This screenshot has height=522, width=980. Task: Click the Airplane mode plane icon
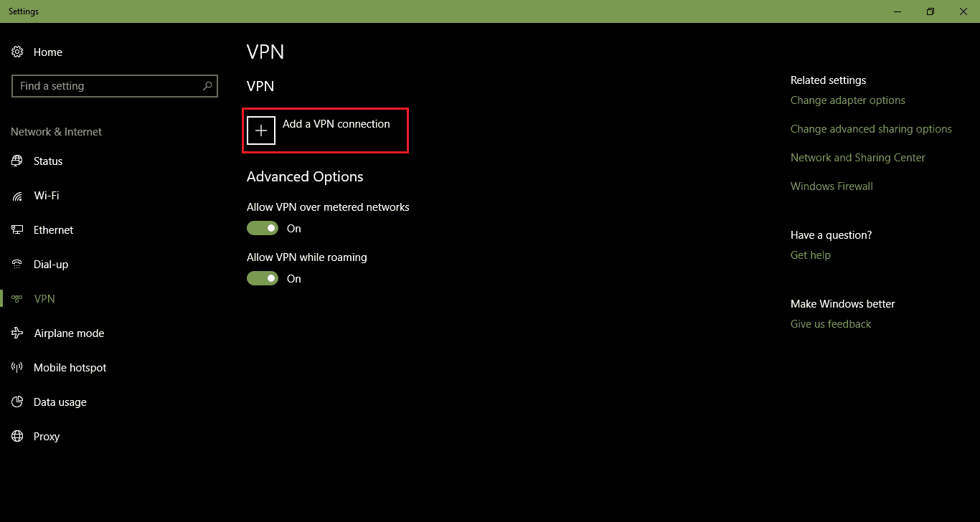pos(17,333)
